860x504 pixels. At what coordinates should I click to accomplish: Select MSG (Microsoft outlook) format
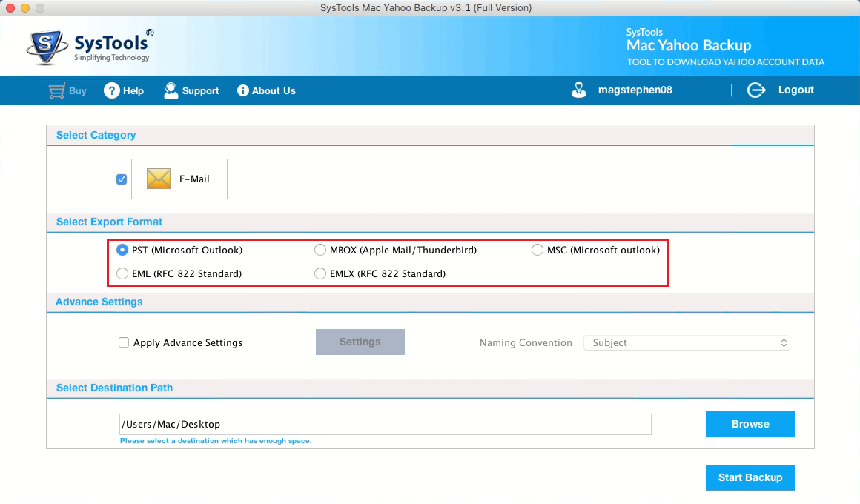(x=537, y=250)
